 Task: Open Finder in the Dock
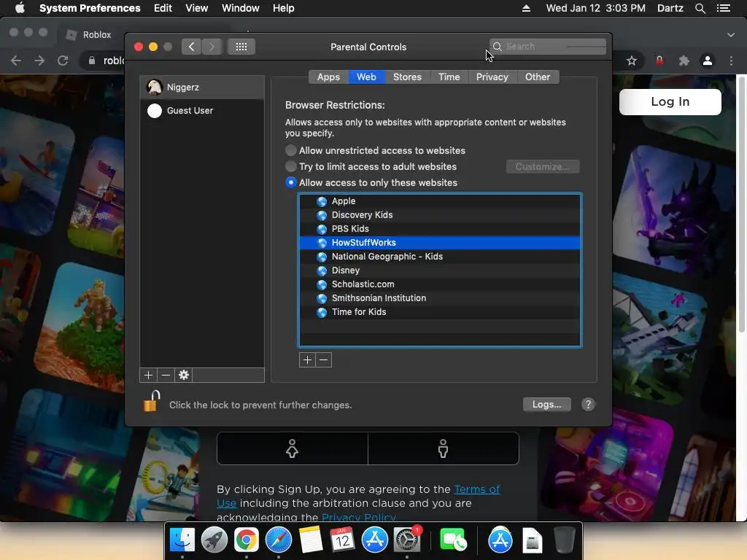coord(182,540)
